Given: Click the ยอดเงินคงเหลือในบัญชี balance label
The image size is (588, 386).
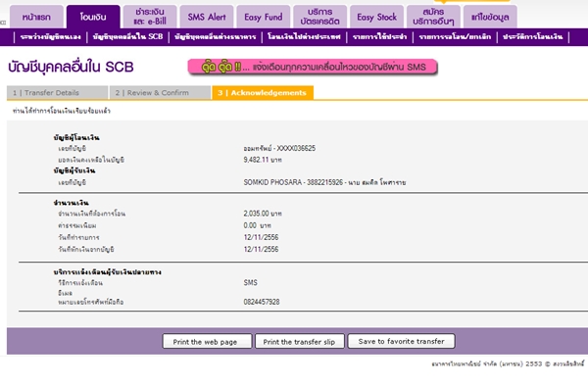Looking at the screenshot, I should pos(91,160).
